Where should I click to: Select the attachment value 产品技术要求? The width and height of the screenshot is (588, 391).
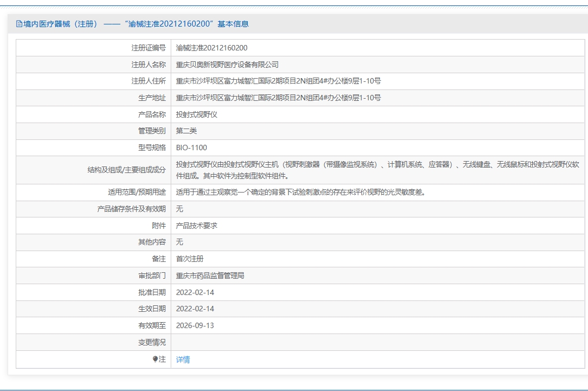[197, 226]
